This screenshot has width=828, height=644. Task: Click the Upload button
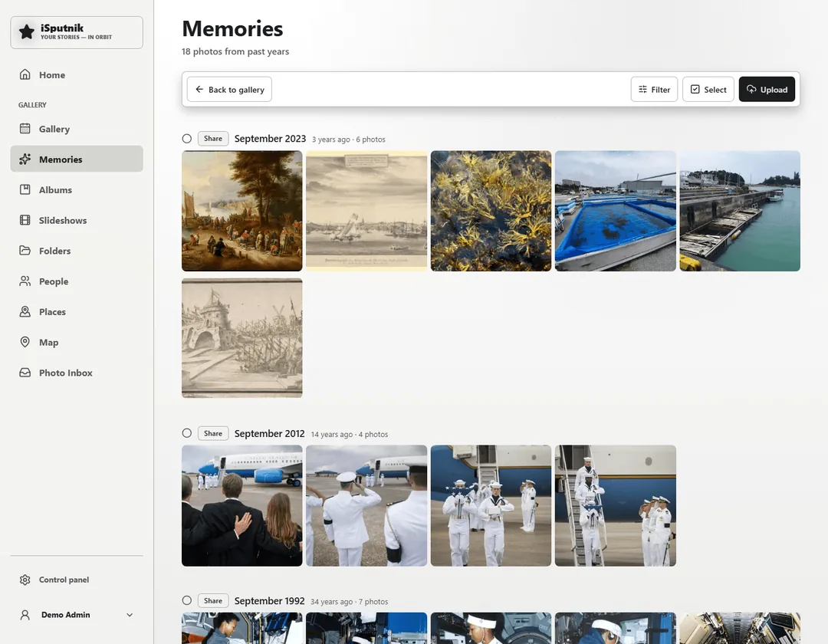point(767,89)
